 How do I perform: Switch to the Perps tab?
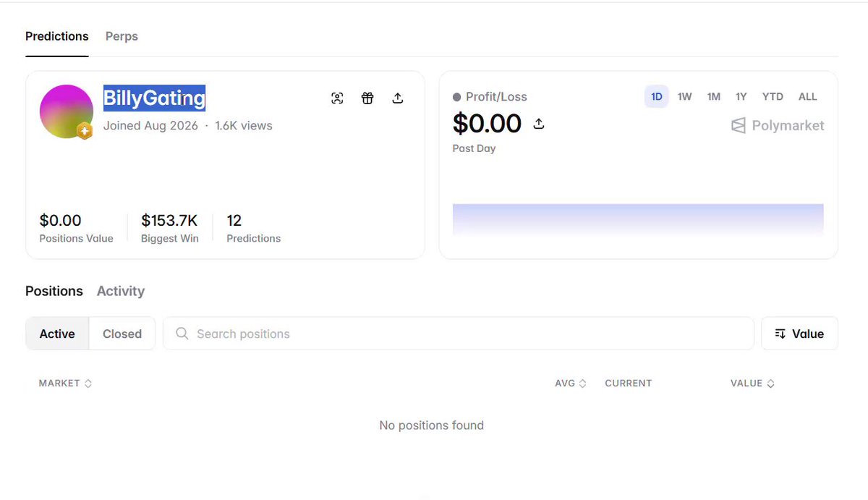122,36
